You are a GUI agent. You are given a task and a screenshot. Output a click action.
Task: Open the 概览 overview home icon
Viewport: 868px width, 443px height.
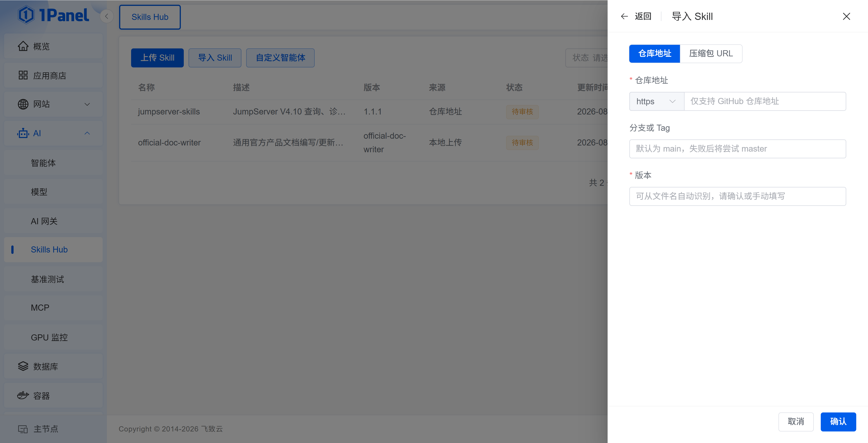[23, 46]
